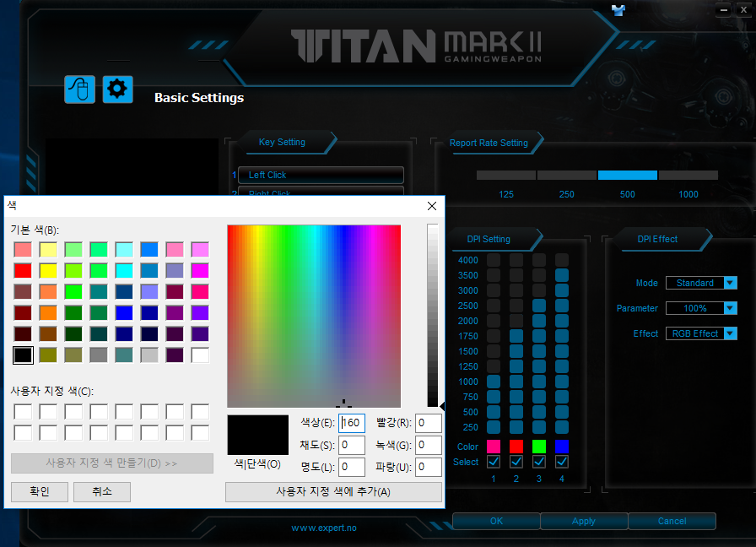Minimize the Titan Mark II window
This screenshot has width=756, height=547.
click(723, 9)
